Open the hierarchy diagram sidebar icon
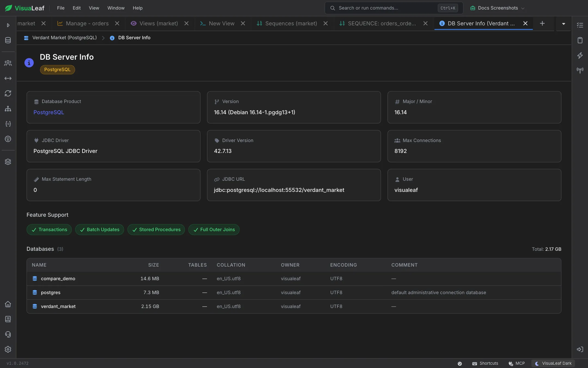 [x=8, y=109]
